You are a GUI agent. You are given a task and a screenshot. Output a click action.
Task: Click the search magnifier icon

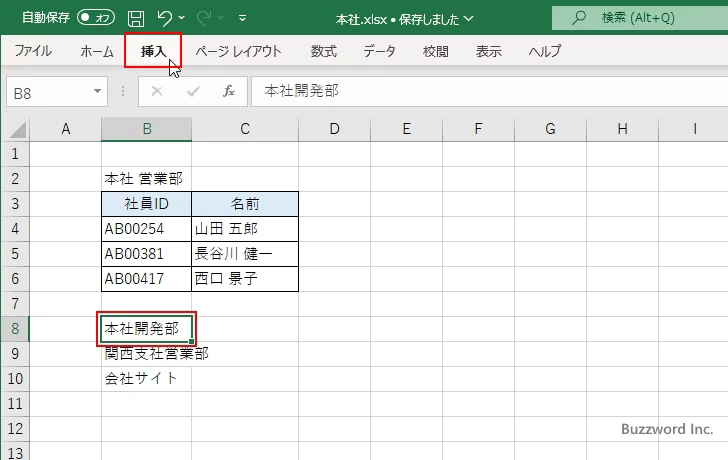[578, 18]
